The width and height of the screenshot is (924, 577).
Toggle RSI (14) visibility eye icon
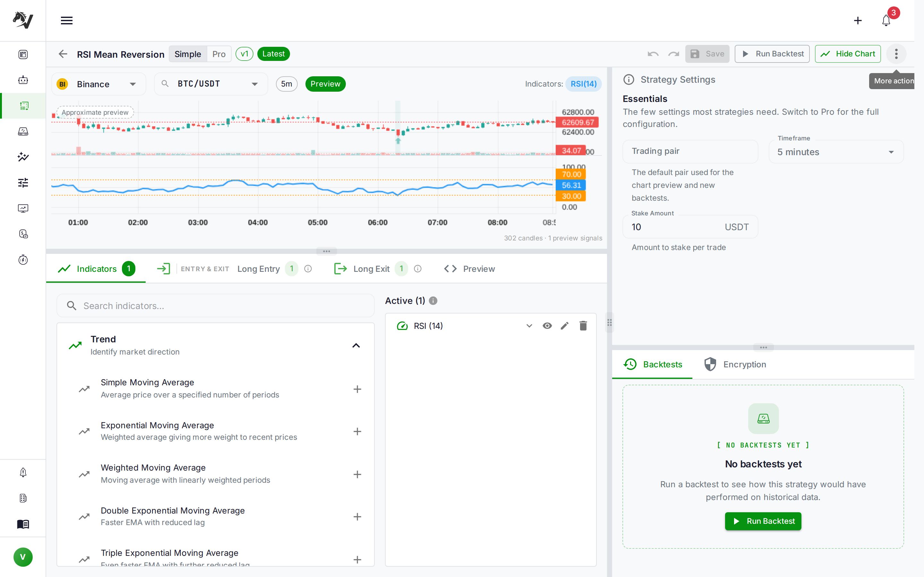(547, 325)
